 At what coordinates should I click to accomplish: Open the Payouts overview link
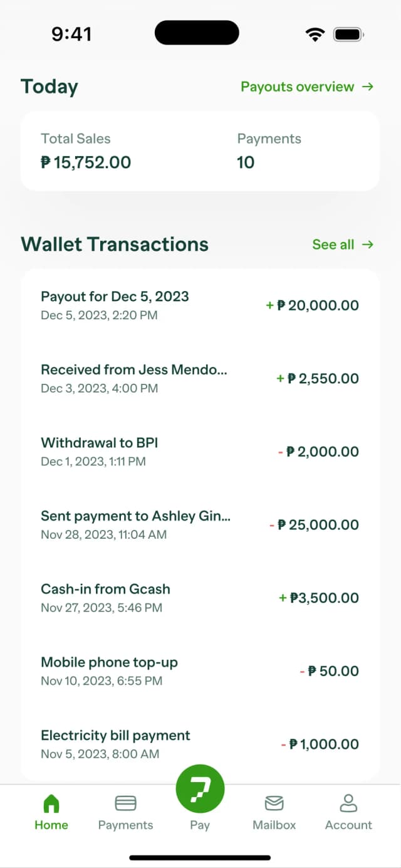click(298, 87)
